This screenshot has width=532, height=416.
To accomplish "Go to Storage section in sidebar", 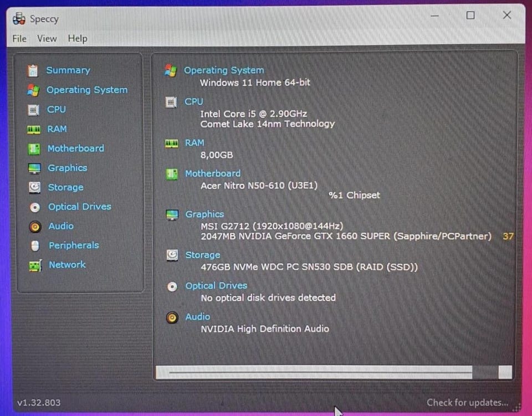I will click(66, 187).
